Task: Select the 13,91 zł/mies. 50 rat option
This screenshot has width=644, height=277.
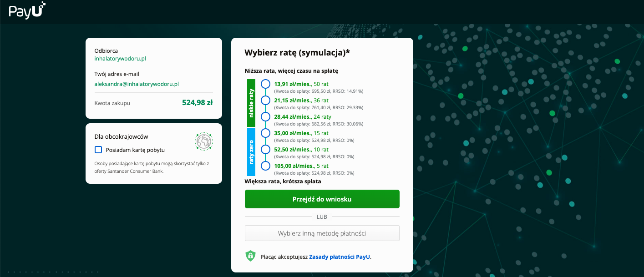Action: point(265,84)
